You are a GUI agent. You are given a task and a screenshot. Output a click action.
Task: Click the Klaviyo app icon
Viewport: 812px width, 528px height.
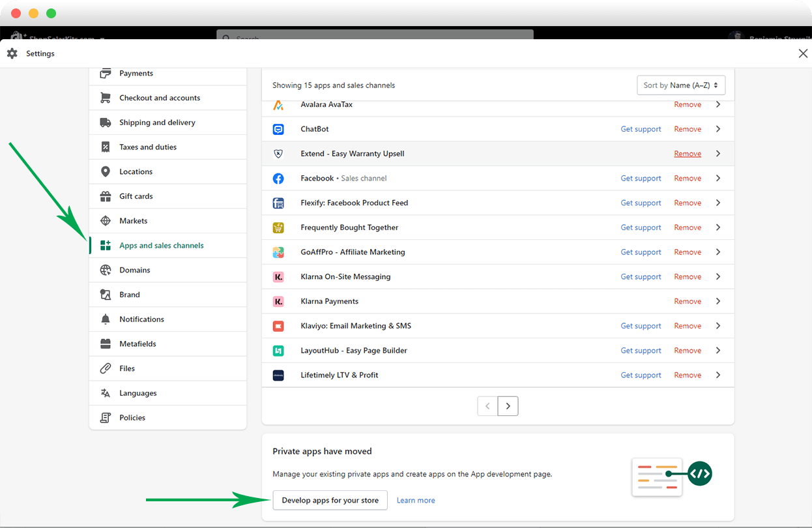pos(278,326)
